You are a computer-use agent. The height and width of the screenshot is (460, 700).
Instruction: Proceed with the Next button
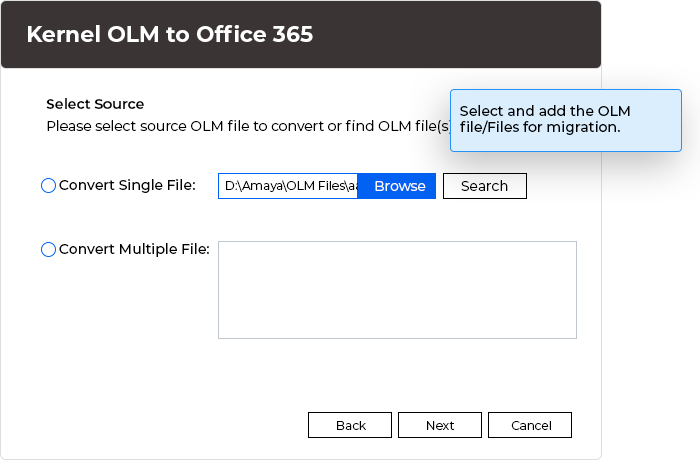tap(440, 425)
